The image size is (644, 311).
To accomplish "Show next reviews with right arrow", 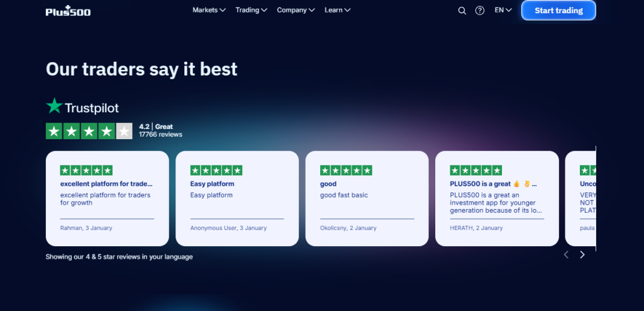I will [582, 254].
